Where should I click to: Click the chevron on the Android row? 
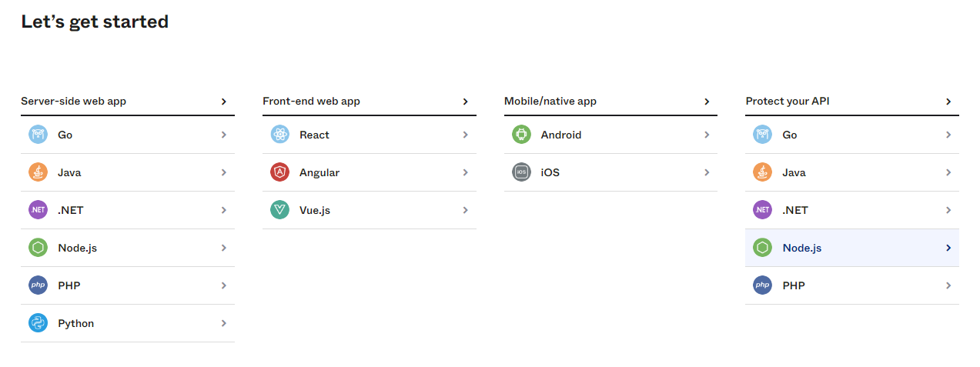point(707,135)
